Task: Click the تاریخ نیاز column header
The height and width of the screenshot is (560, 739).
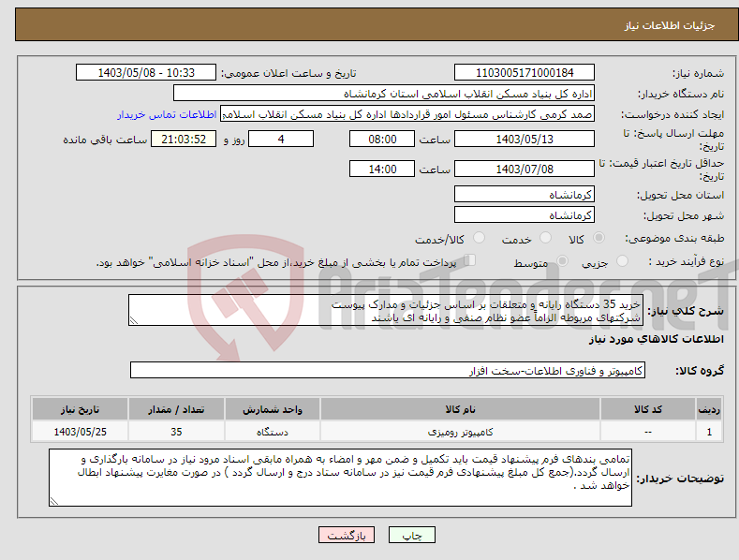Action: coord(81,409)
